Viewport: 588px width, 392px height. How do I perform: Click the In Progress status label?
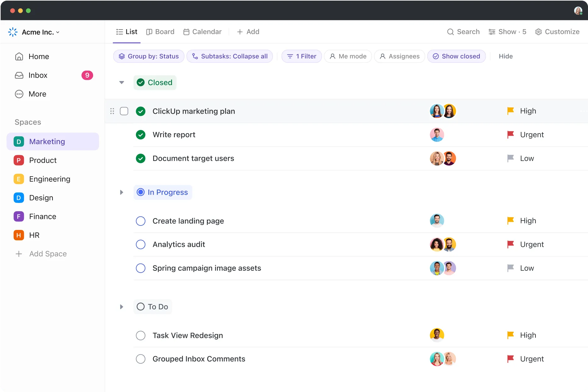(x=163, y=192)
